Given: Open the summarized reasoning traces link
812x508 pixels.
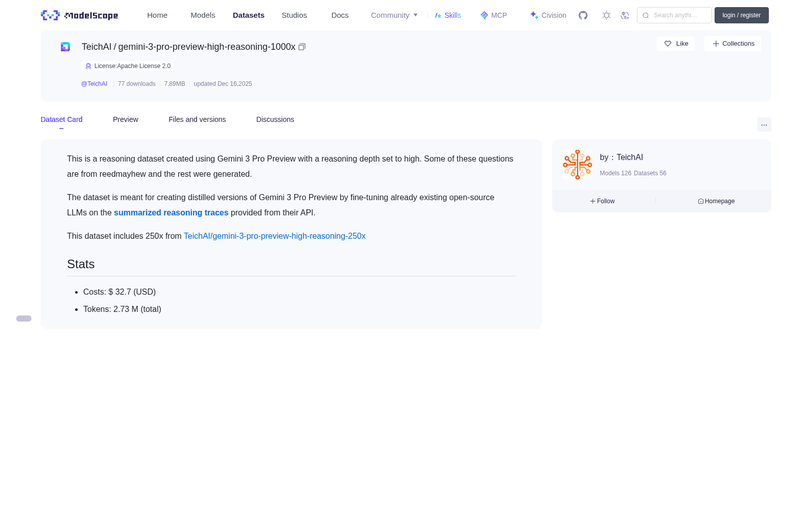Looking at the screenshot, I should [171, 213].
